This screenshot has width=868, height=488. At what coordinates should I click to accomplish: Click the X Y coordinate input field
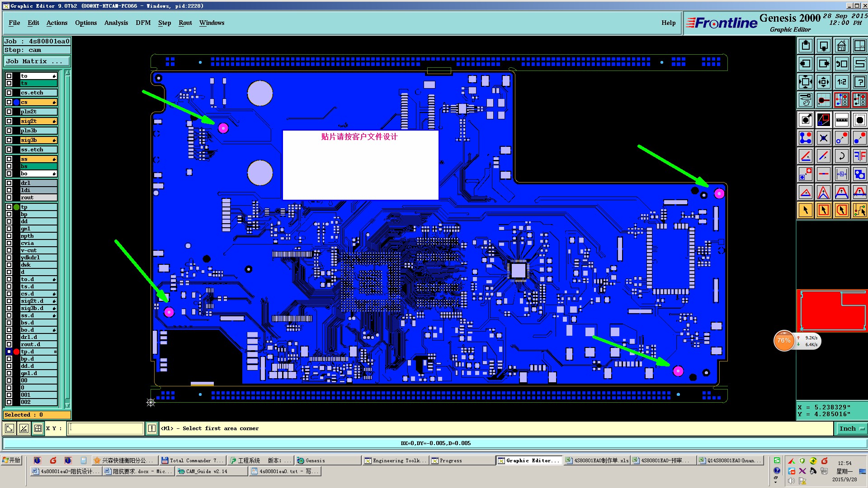pyautogui.click(x=105, y=428)
